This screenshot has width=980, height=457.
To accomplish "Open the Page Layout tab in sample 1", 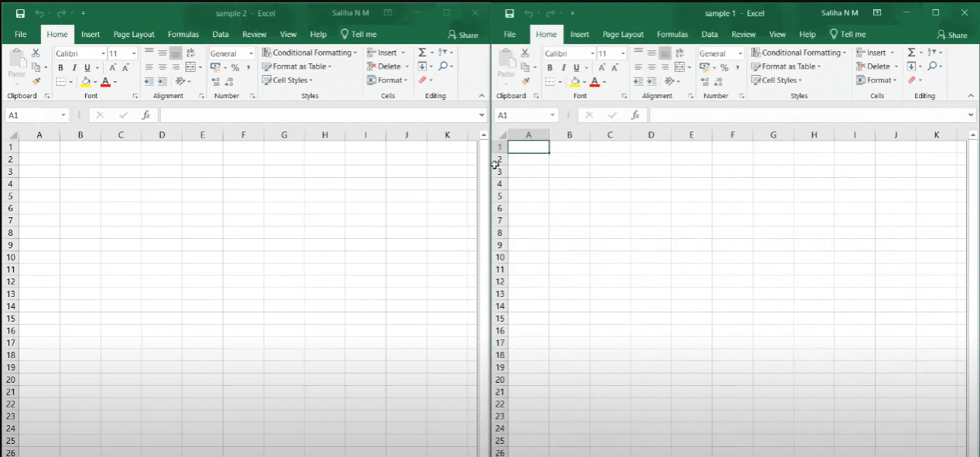I will [623, 34].
